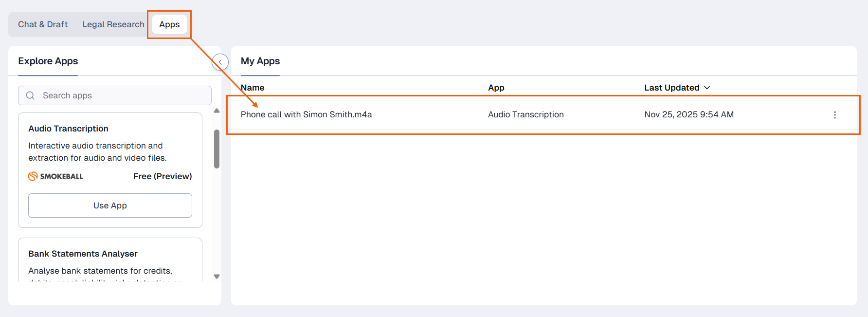Click the search magnifier icon
This screenshot has width=868, height=317.
pyautogui.click(x=30, y=95)
